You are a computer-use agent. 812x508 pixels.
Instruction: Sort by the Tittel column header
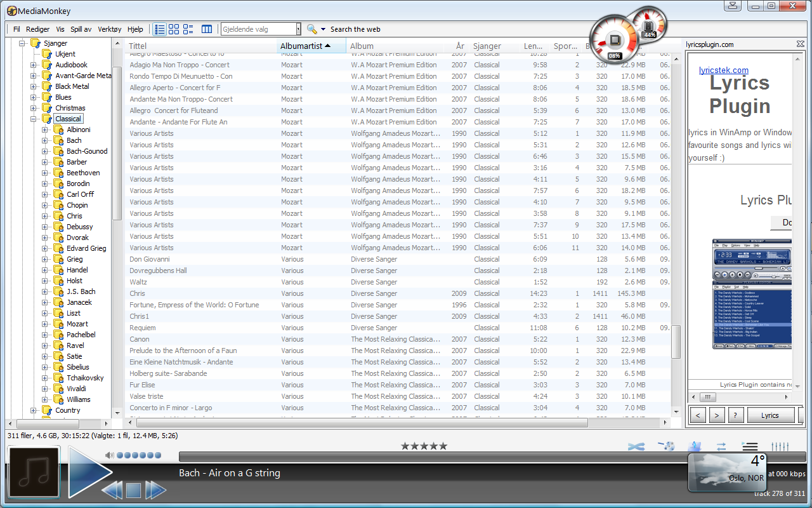200,46
